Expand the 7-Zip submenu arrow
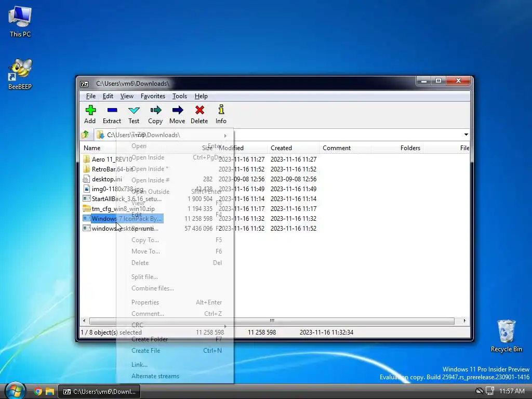This screenshot has height=399, width=532. [225, 136]
